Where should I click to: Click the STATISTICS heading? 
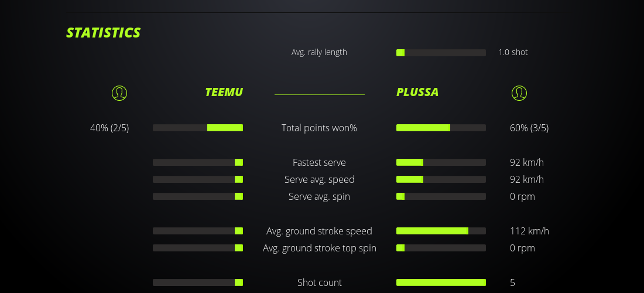pyautogui.click(x=104, y=33)
